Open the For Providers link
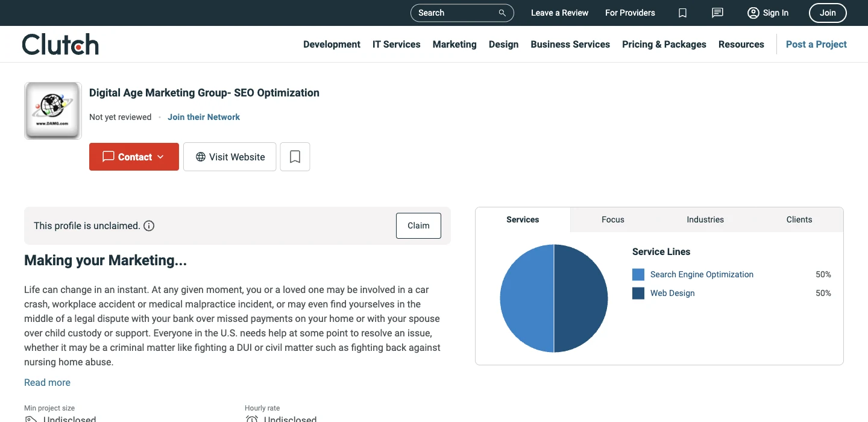 click(x=630, y=13)
